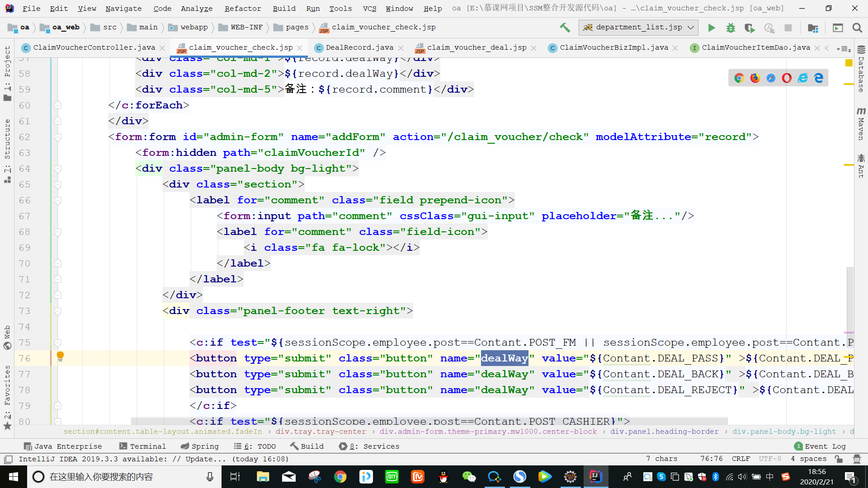Open the Database tool window
This screenshot has height=488, width=868.
861,69
